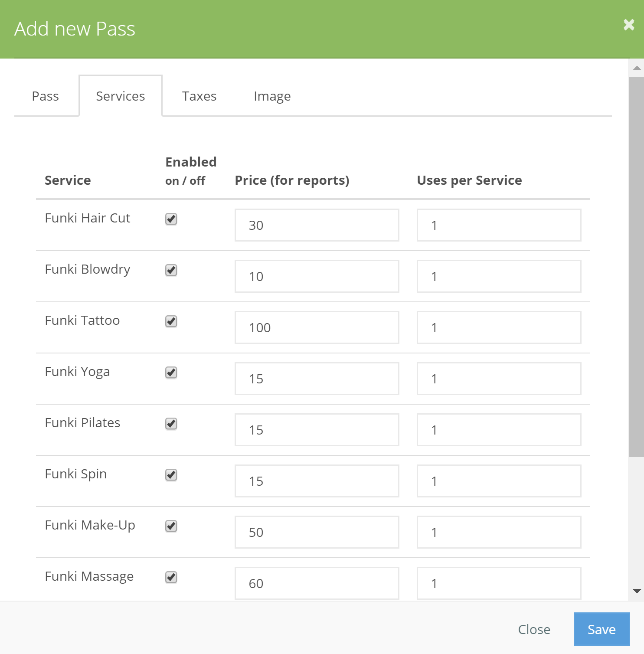Screen dimensions: 644x654
Task: Uncheck the Funki Massage enabled box
Action: tap(171, 577)
